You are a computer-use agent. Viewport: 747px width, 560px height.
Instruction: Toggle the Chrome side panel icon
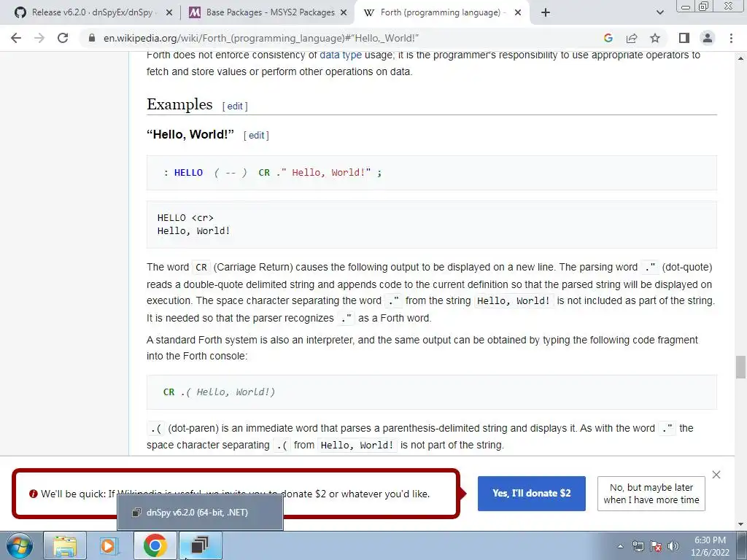click(x=684, y=38)
